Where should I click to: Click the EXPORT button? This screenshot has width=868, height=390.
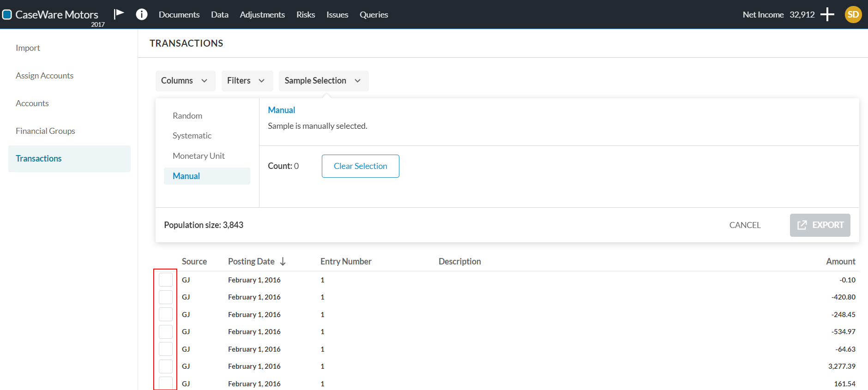[x=820, y=225]
